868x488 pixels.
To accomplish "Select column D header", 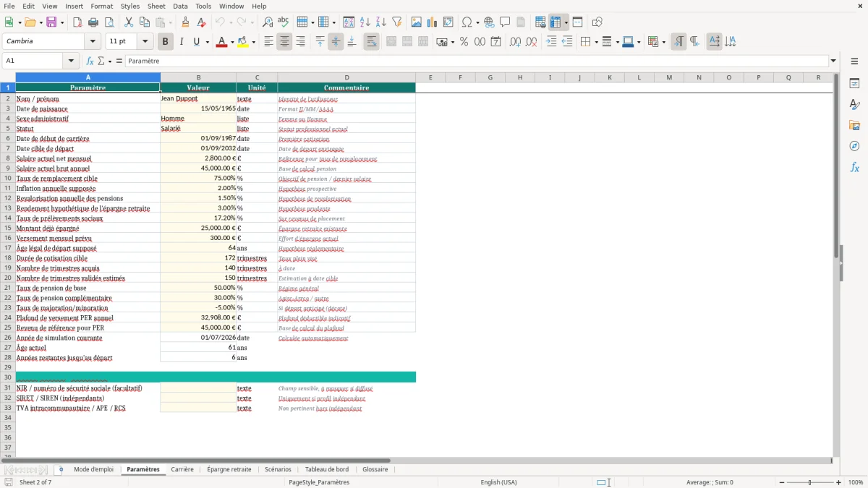I will (x=346, y=77).
